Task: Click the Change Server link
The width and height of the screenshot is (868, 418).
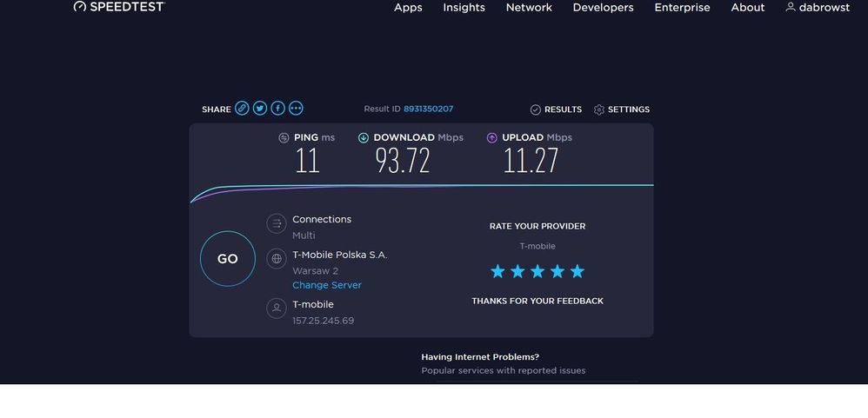Action: coord(327,285)
